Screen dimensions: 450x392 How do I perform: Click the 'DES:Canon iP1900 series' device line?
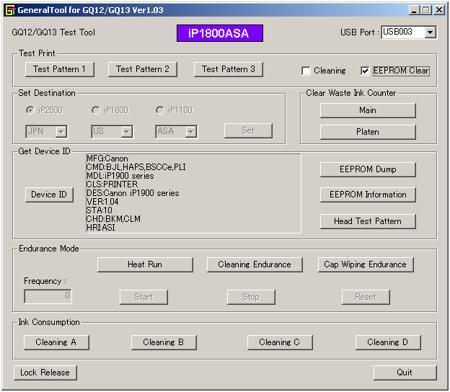(x=133, y=193)
